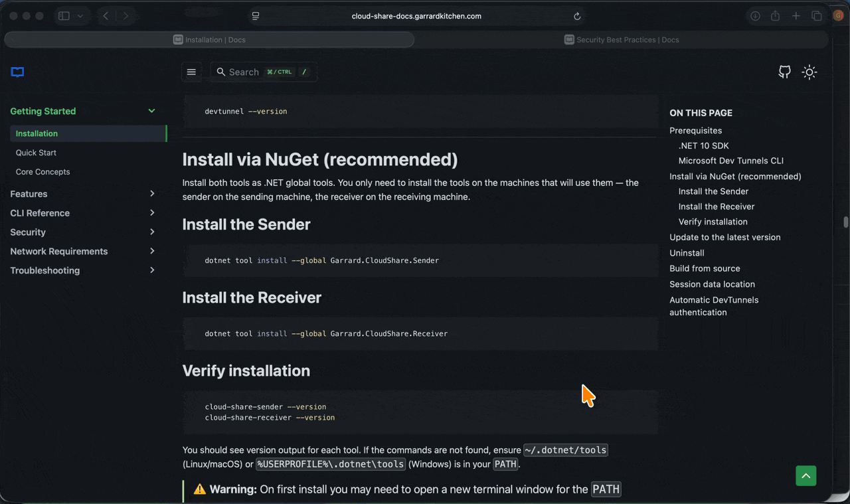This screenshot has height=504, width=850.
Task: Open the Safari share sheet icon
Action: pos(775,15)
